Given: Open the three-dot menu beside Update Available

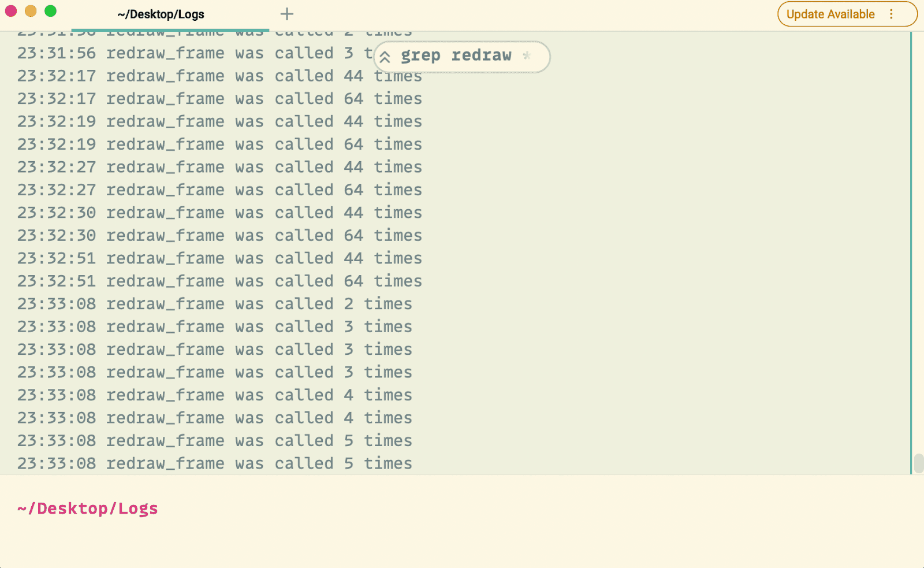Looking at the screenshot, I should 891,14.
